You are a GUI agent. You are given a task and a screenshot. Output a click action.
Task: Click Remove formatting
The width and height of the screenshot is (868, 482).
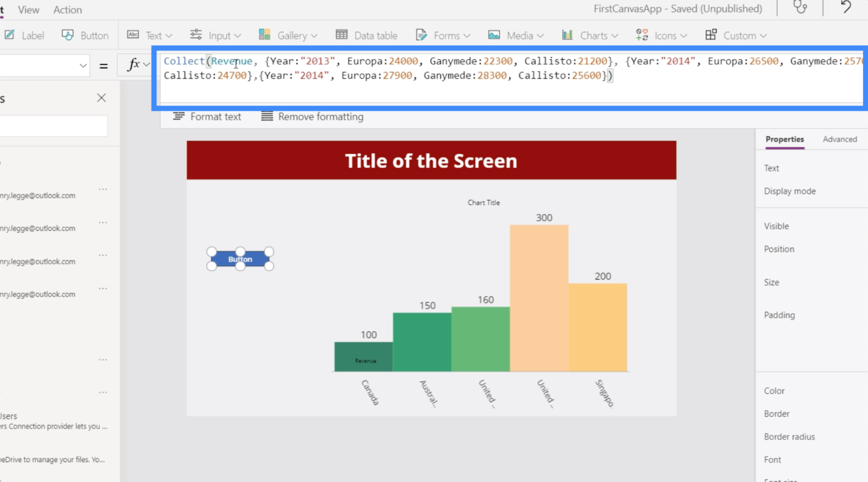(312, 117)
